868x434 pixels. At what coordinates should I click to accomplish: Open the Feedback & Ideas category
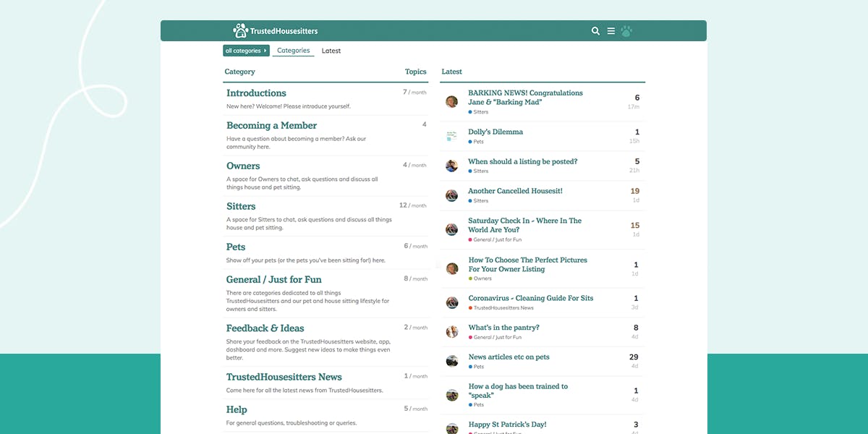(x=265, y=328)
